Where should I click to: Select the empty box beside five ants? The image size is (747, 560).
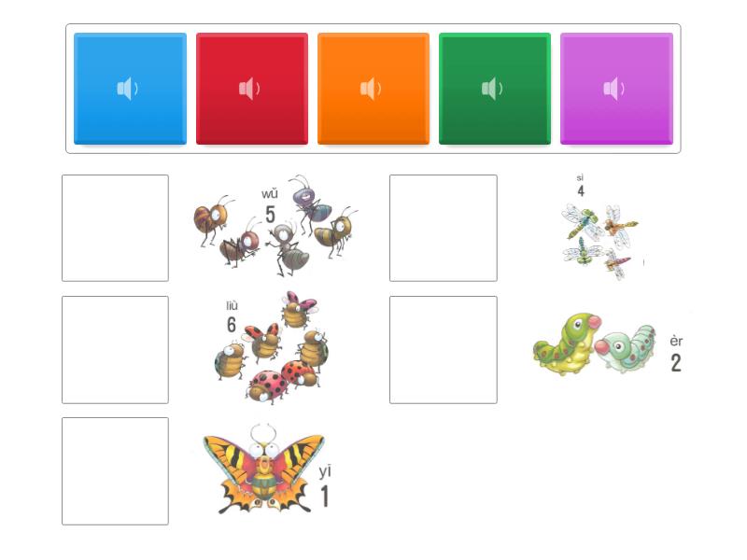(x=115, y=228)
